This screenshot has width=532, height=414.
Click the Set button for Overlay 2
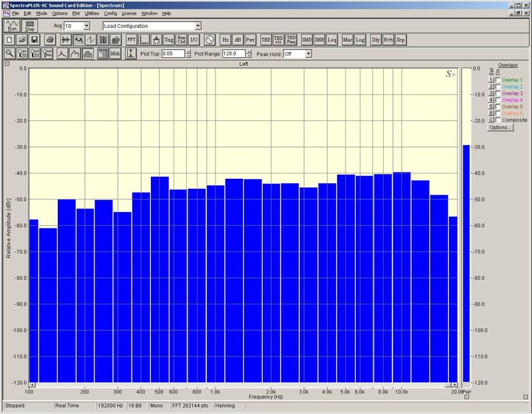491,87
